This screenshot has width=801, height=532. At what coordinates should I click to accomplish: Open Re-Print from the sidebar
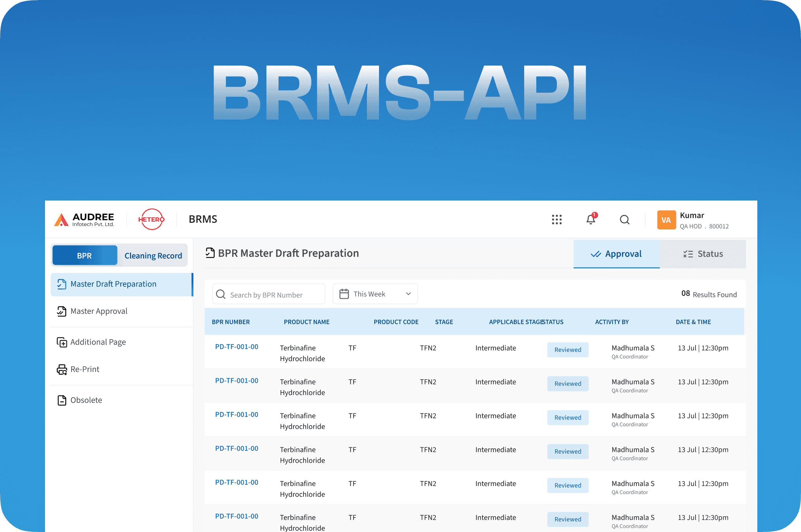pyautogui.click(x=85, y=369)
